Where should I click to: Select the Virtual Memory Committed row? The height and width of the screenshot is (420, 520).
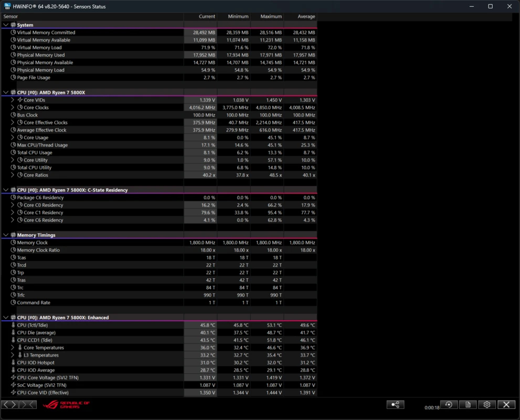(x=46, y=33)
